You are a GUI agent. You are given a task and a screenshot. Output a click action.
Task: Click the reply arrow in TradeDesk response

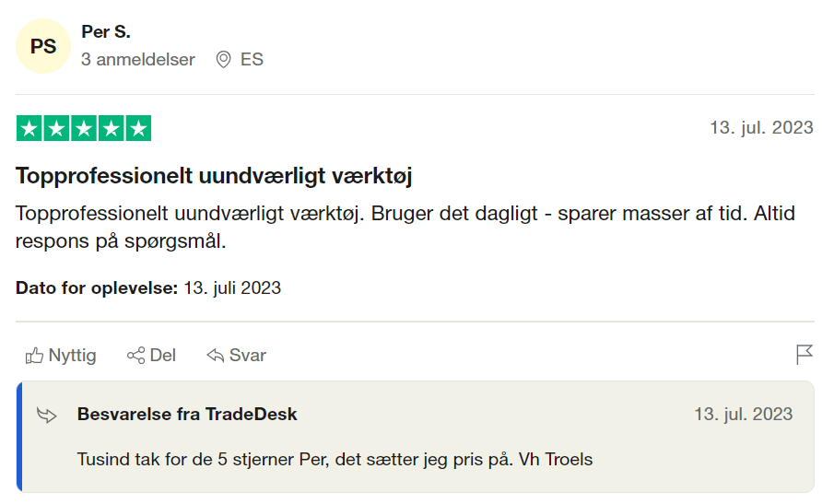(x=47, y=415)
